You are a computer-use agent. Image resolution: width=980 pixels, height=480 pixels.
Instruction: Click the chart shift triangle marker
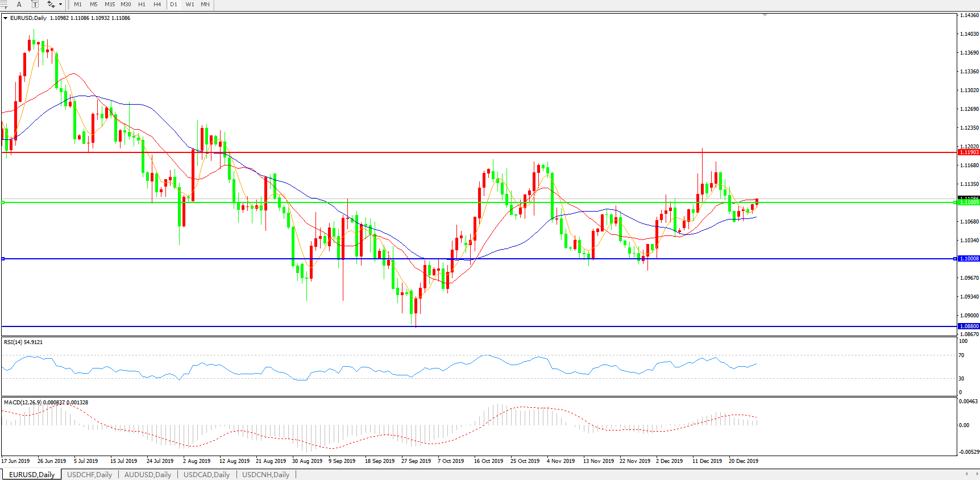tap(765, 15)
